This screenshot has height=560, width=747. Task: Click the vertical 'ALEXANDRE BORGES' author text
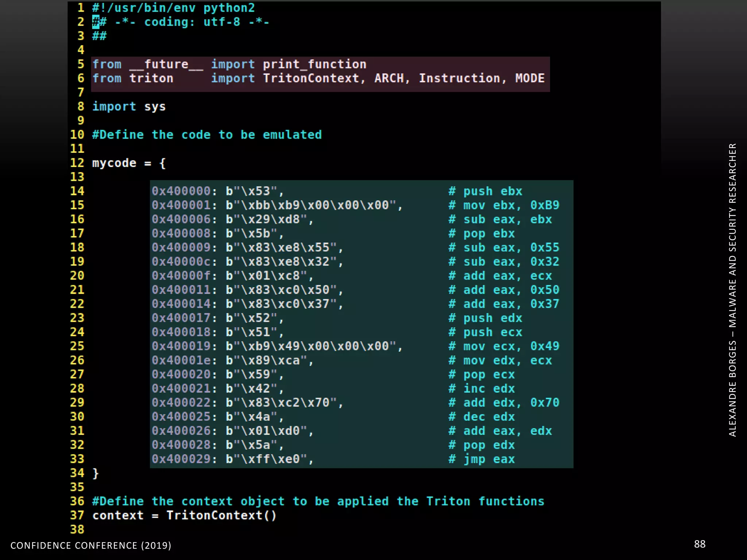click(x=732, y=290)
